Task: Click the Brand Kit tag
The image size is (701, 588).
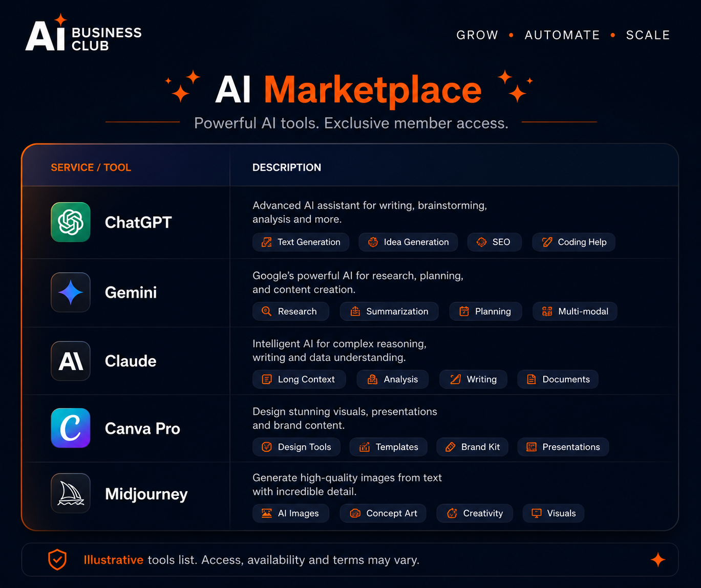Action: click(x=472, y=447)
